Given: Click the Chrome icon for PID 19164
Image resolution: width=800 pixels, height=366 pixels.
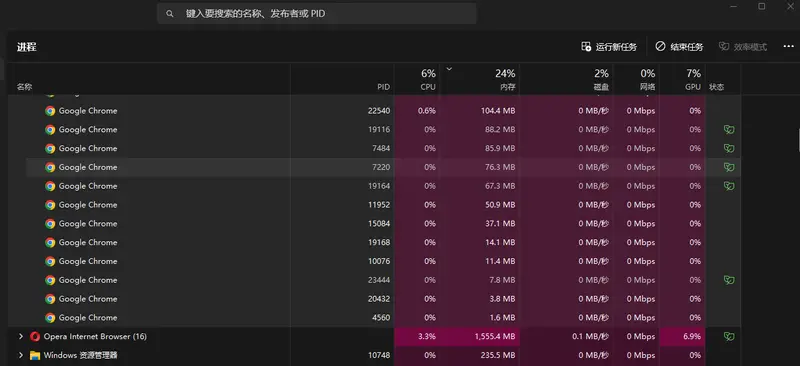Looking at the screenshot, I should pyautogui.click(x=50, y=186).
